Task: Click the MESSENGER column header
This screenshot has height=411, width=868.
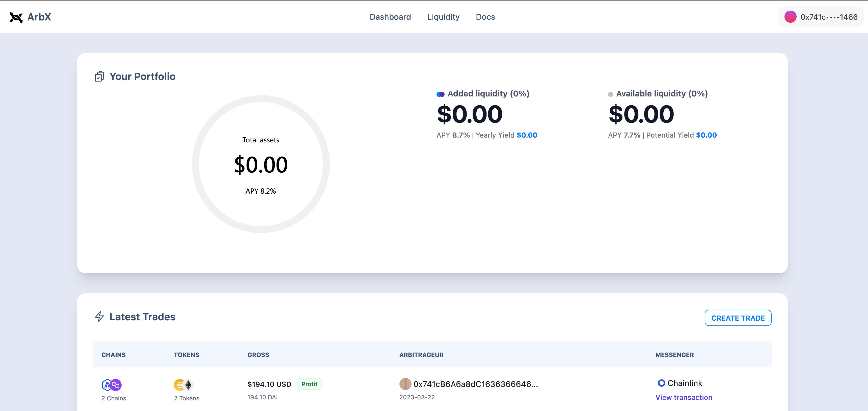Action: coord(674,355)
